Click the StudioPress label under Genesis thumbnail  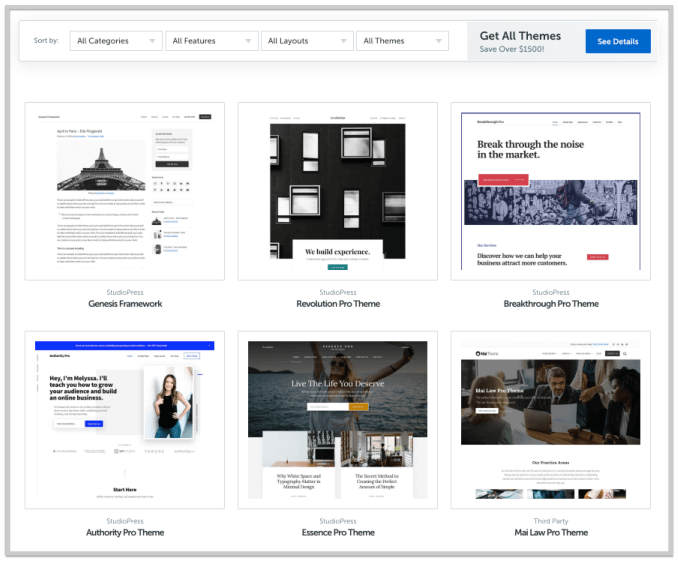coord(125,291)
